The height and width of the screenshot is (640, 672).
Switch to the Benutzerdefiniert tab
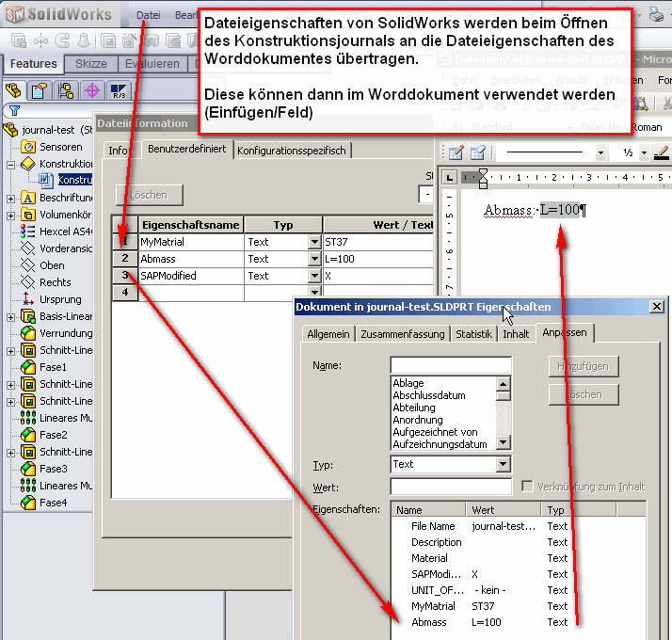coord(187,149)
